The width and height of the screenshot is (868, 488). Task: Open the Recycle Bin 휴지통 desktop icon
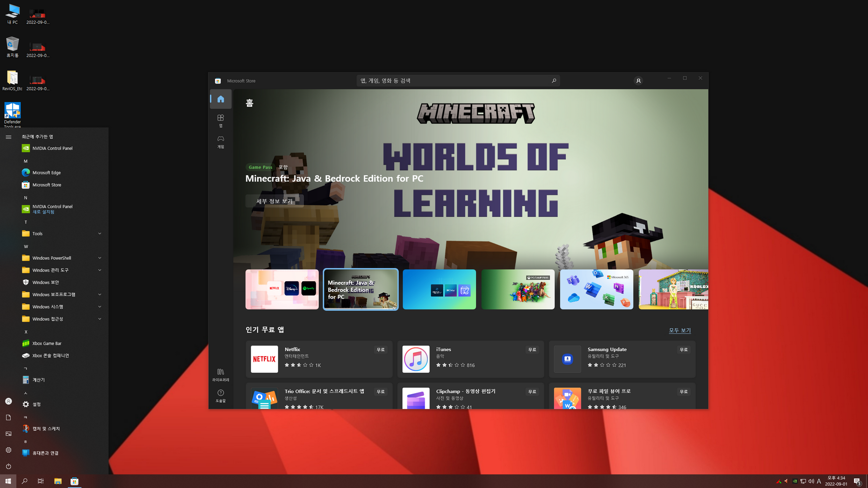coord(12,47)
